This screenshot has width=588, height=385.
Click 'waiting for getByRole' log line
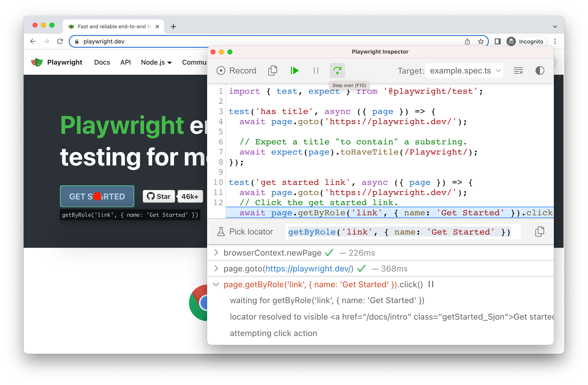tap(327, 300)
